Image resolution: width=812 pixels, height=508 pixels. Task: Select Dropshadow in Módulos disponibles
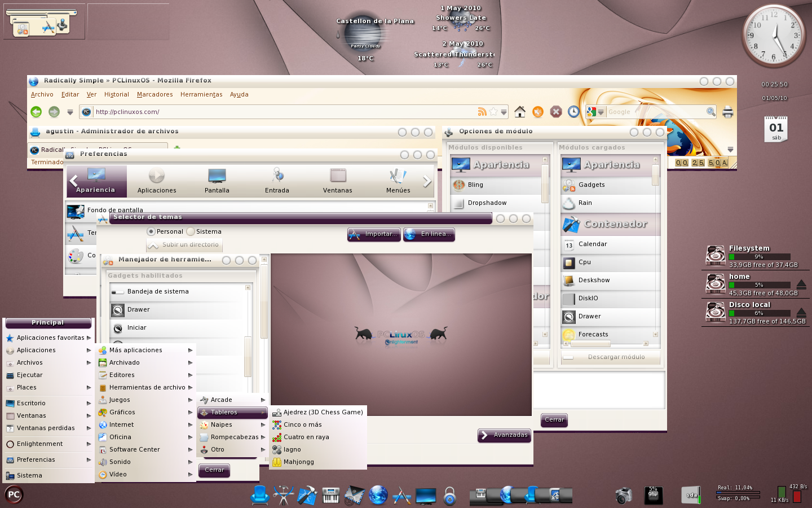click(496, 203)
